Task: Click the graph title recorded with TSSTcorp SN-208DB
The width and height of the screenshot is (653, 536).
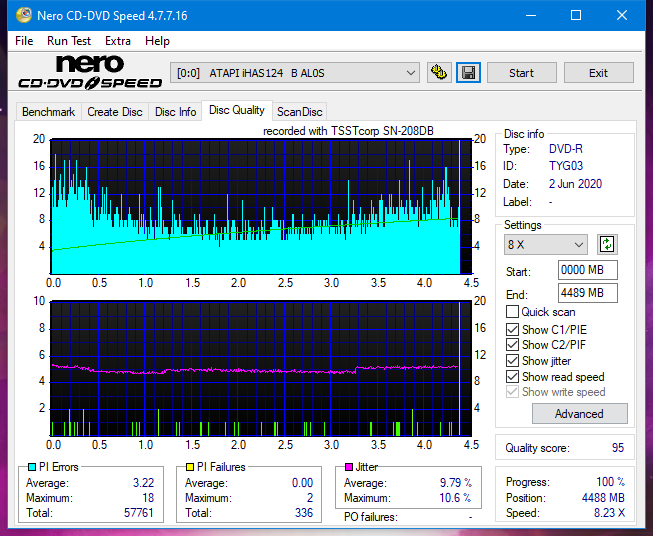Action: (x=348, y=131)
